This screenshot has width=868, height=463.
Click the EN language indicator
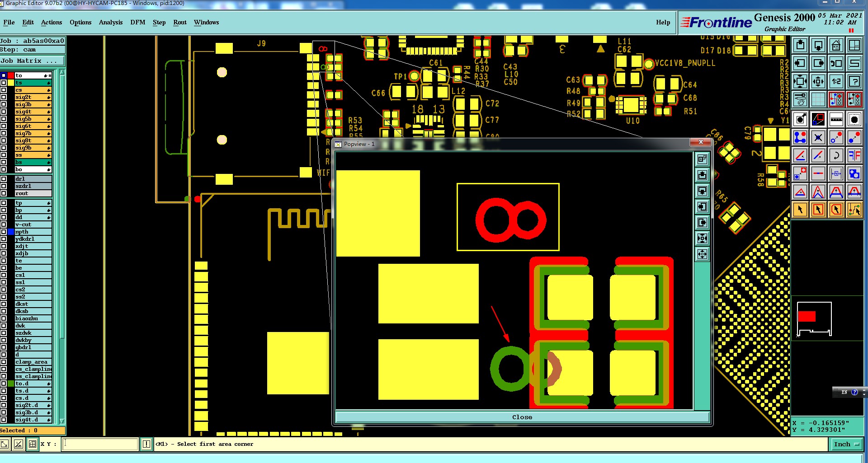click(844, 392)
